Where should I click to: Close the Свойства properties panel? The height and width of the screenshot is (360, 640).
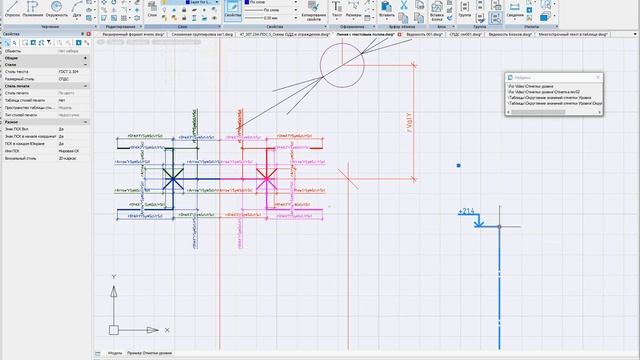click(x=88, y=34)
